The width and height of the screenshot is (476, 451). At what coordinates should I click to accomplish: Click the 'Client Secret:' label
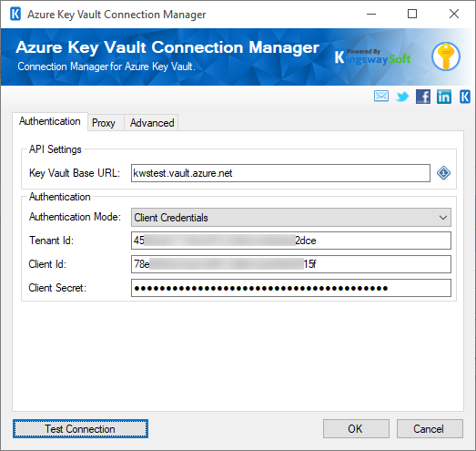coord(57,288)
